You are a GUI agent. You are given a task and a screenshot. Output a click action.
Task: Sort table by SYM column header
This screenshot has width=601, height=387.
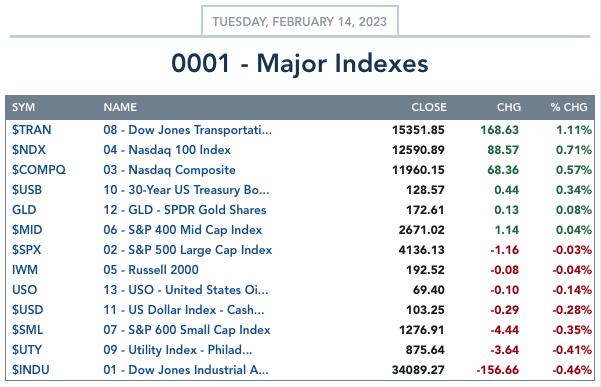coord(23,107)
